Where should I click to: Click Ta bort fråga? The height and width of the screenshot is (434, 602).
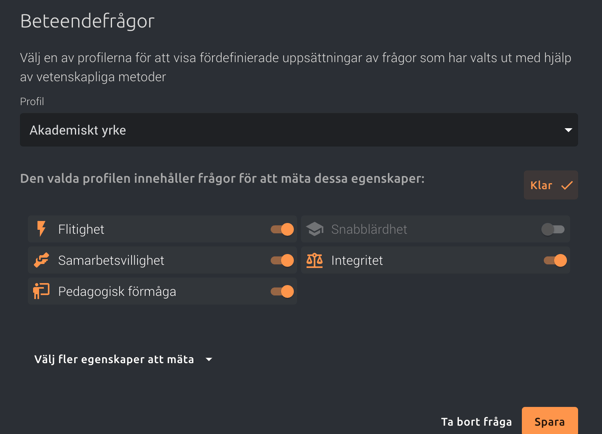click(476, 422)
